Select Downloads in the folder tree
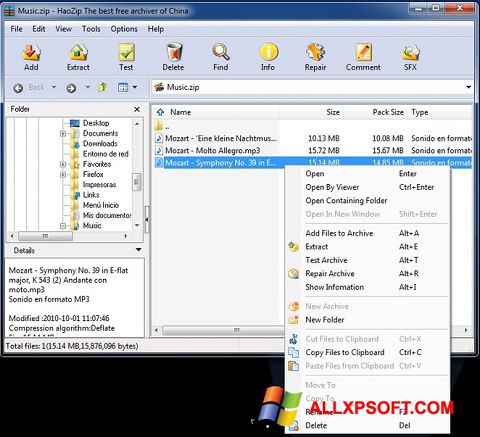 [100, 144]
